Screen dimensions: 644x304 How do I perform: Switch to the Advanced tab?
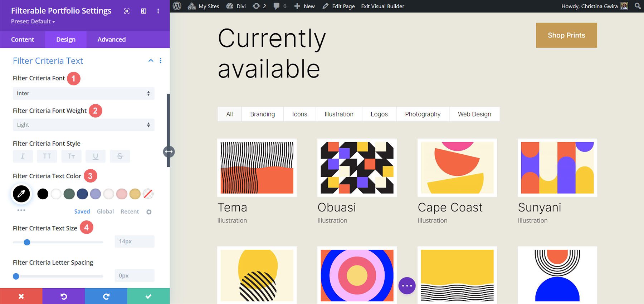[x=111, y=39]
